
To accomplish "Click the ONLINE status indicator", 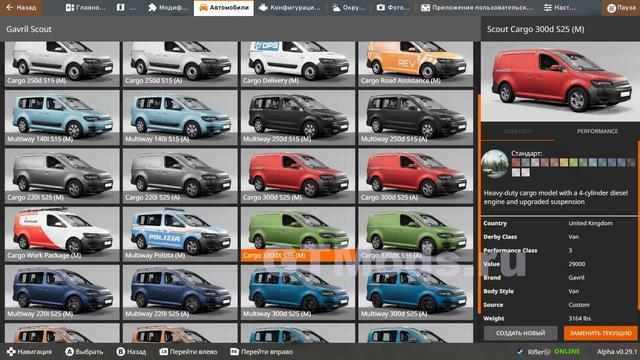I will tap(567, 351).
